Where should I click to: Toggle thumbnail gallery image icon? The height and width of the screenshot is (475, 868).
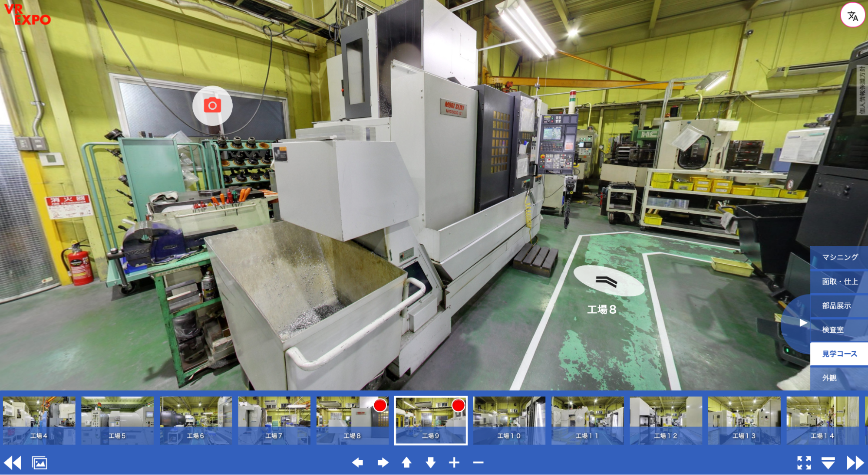[40, 463]
